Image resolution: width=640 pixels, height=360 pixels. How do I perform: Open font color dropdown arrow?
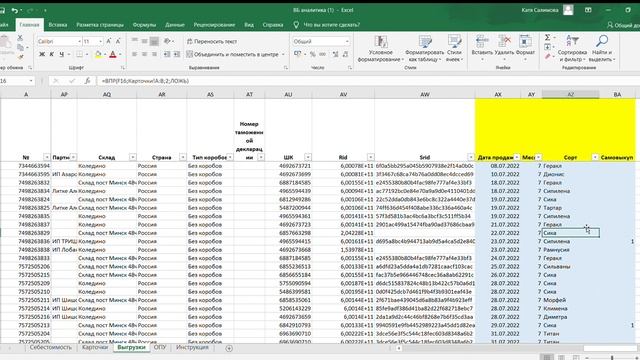pos(120,54)
